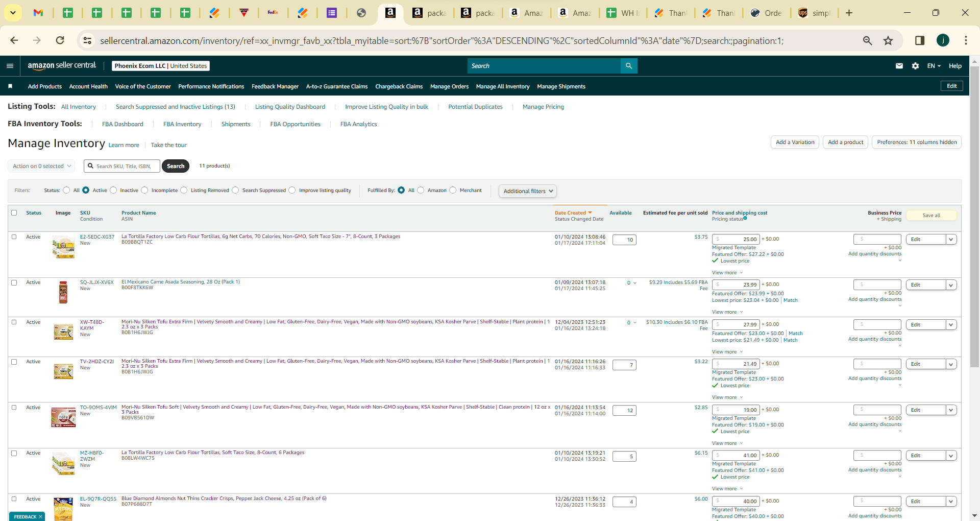Open Manage Shipments from the favorites bar
The width and height of the screenshot is (980, 521).
click(x=561, y=86)
